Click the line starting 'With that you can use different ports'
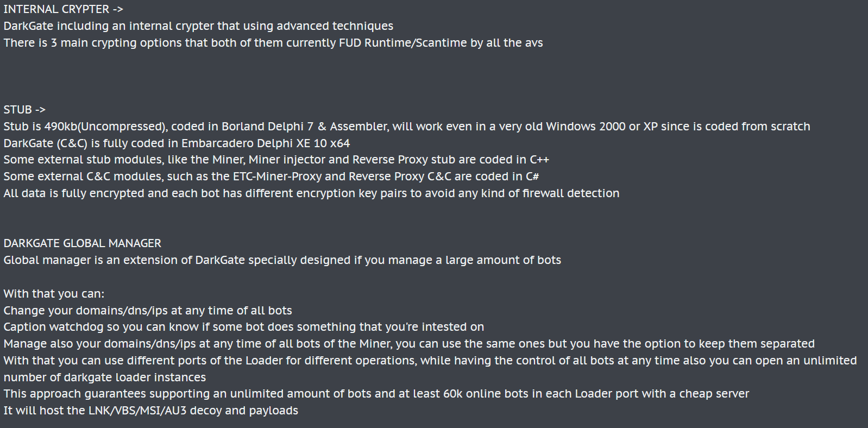The width and height of the screenshot is (868, 428). click(x=430, y=361)
